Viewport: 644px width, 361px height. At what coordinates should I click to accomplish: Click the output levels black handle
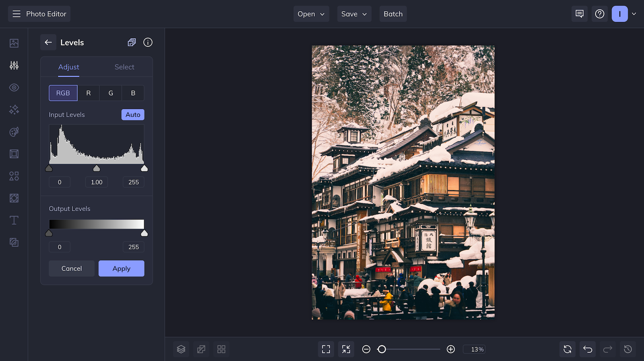point(49,233)
